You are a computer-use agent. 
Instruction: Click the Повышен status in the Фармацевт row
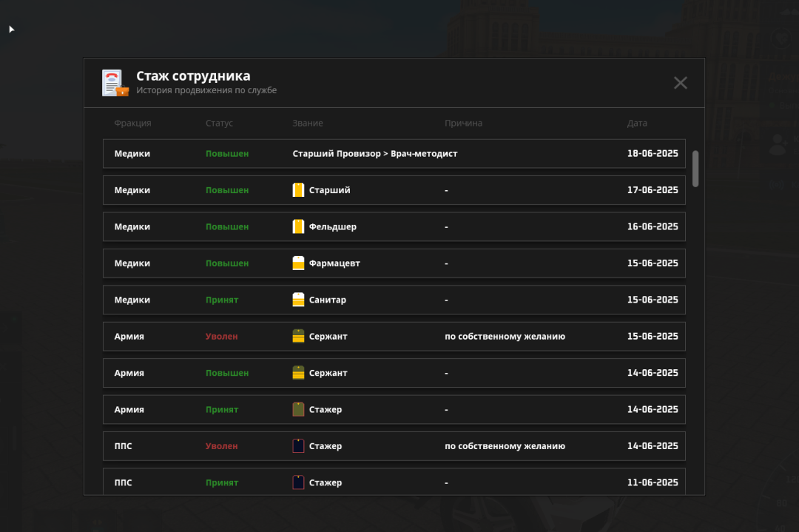pyautogui.click(x=227, y=263)
